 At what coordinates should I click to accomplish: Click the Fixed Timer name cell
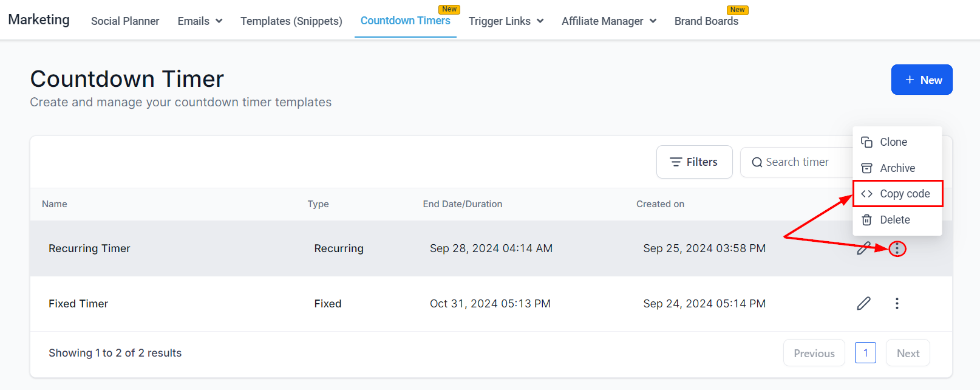[x=78, y=304]
